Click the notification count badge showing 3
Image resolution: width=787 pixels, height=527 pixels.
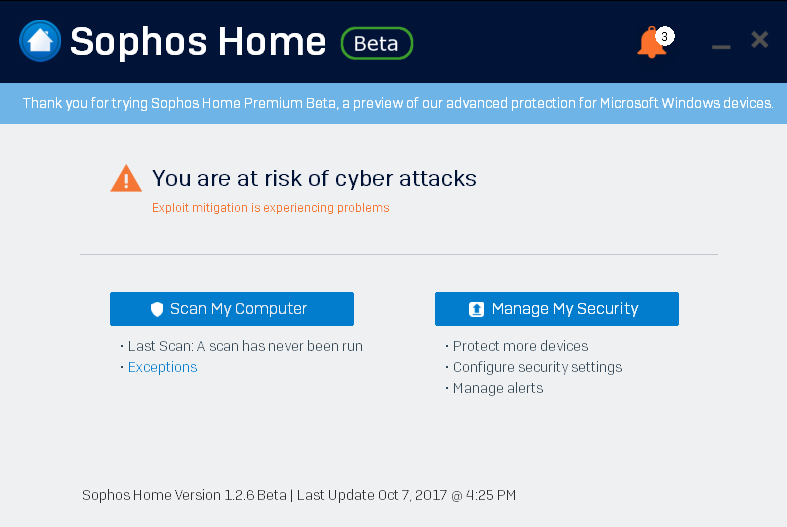click(665, 36)
